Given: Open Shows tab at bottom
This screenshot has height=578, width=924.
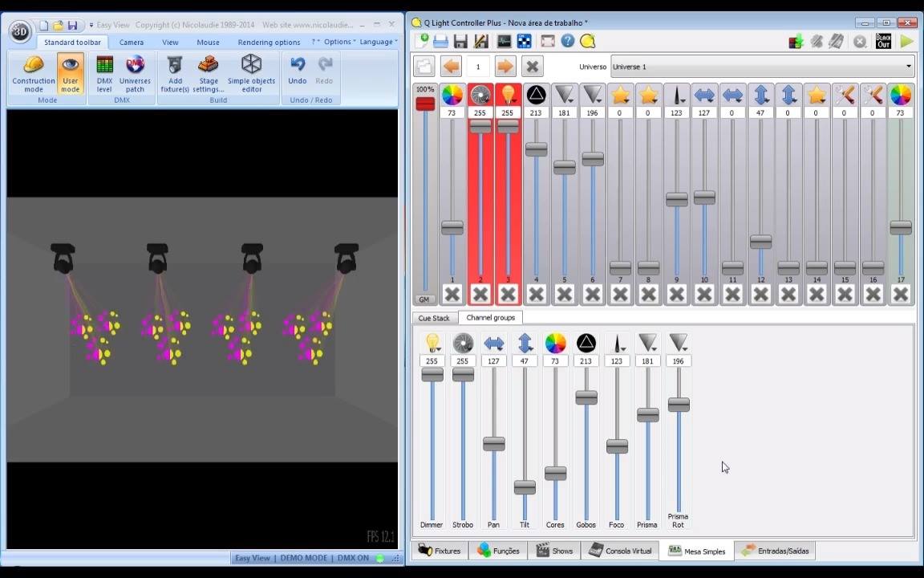Looking at the screenshot, I should [554, 551].
